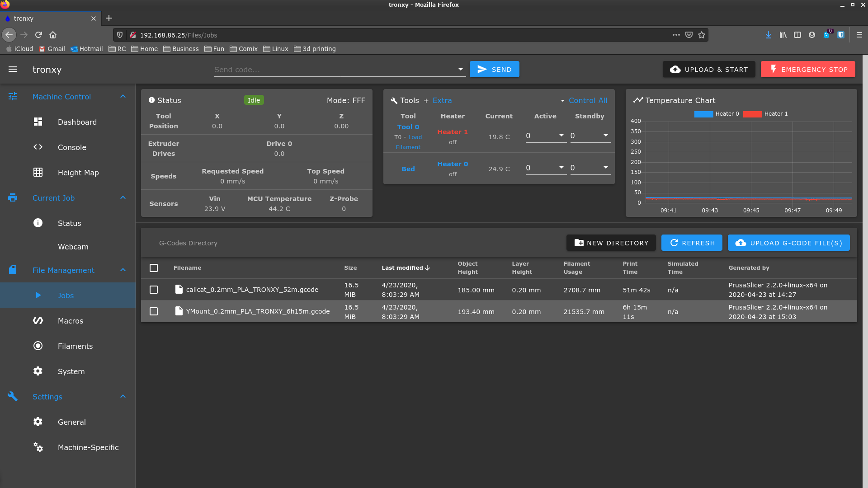The width and height of the screenshot is (868, 488).
Task: Open Filaments via its target icon
Action: click(x=38, y=346)
